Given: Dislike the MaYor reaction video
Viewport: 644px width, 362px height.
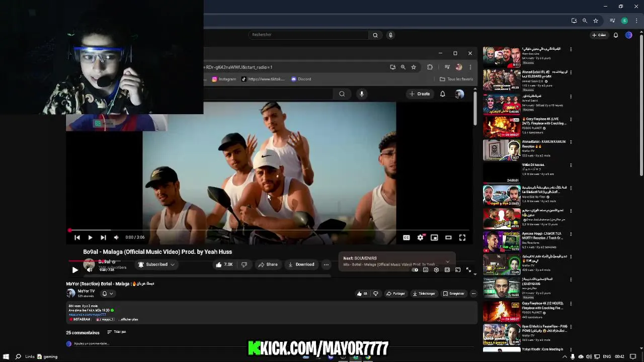Looking at the screenshot, I should point(375,294).
